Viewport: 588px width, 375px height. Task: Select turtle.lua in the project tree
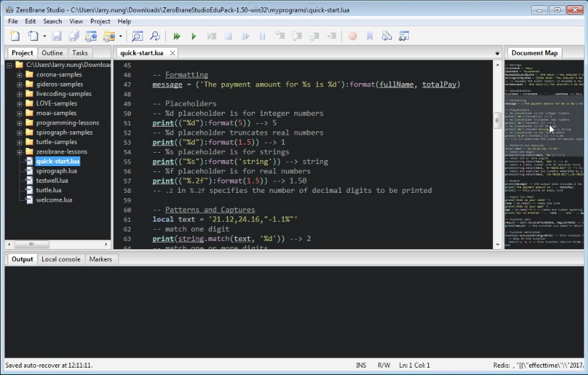(x=49, y=190)
